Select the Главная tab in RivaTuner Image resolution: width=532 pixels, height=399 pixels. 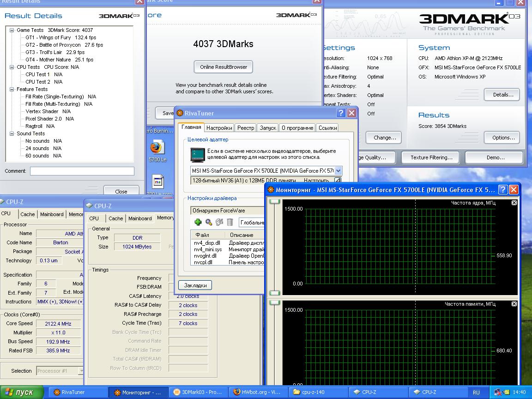pos(191,127)
